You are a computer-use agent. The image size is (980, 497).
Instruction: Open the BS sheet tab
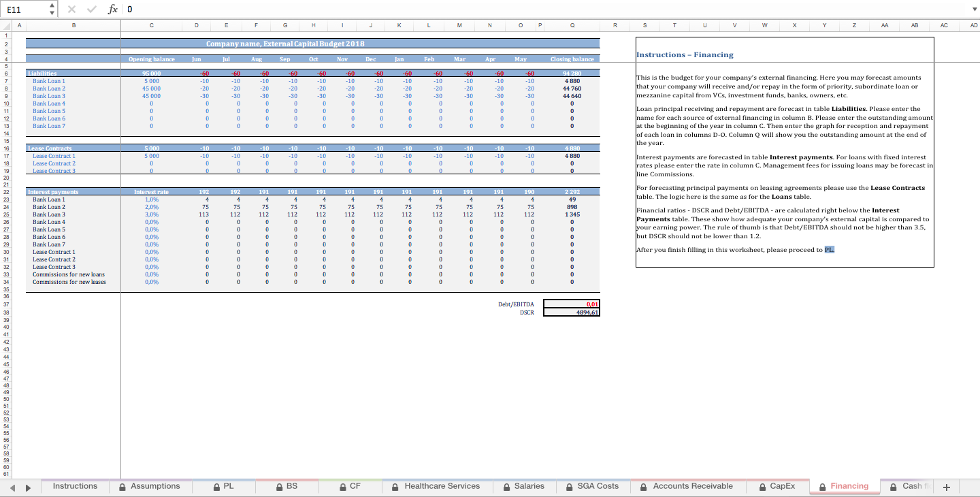click(x=286, y=486)
